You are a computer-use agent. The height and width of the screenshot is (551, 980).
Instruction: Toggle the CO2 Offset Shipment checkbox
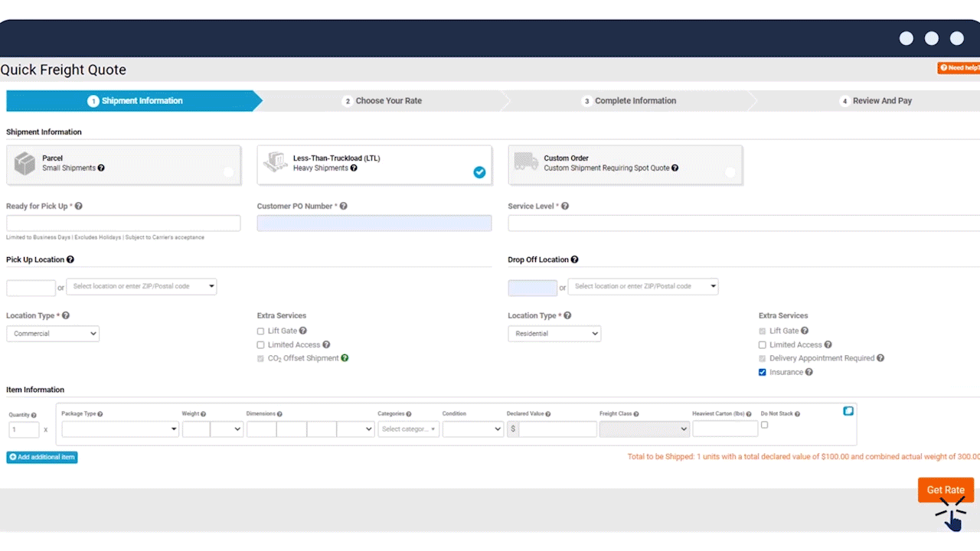point(261,358)
